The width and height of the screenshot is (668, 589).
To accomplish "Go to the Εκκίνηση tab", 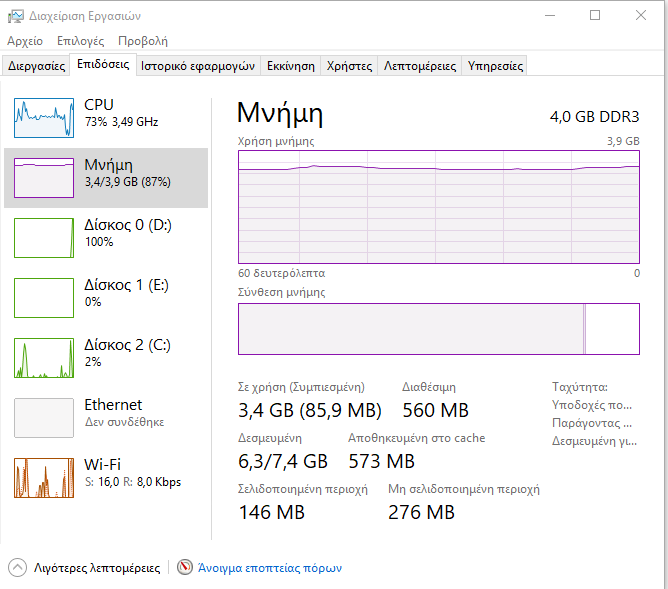I will pyautogui.click(x=291, y=66).
